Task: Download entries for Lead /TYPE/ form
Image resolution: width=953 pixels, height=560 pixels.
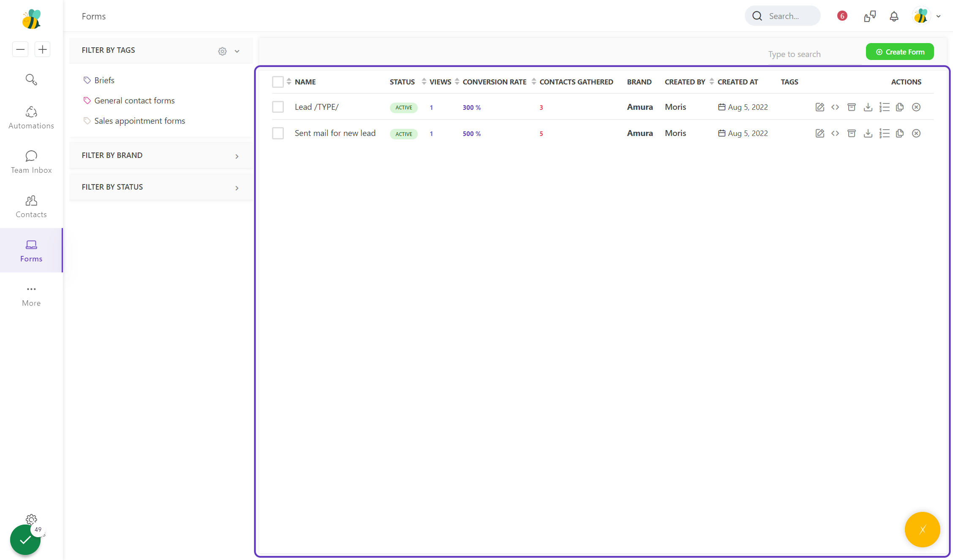Action: click(x=868, y=107)
